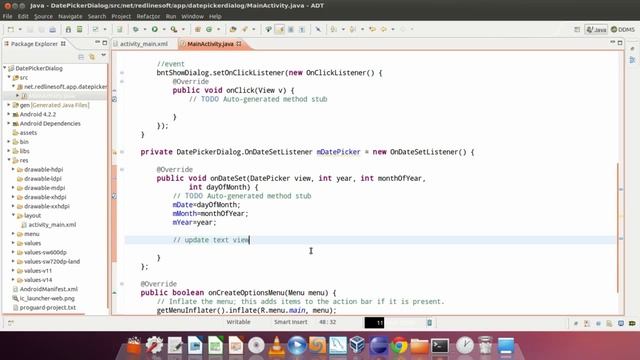Select the MainActivity.java editor tab
This screenshot has height=360, width=640.
point(210,44)
